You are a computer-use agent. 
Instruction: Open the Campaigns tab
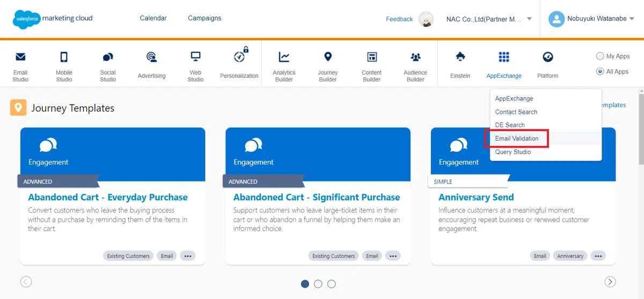204,18
